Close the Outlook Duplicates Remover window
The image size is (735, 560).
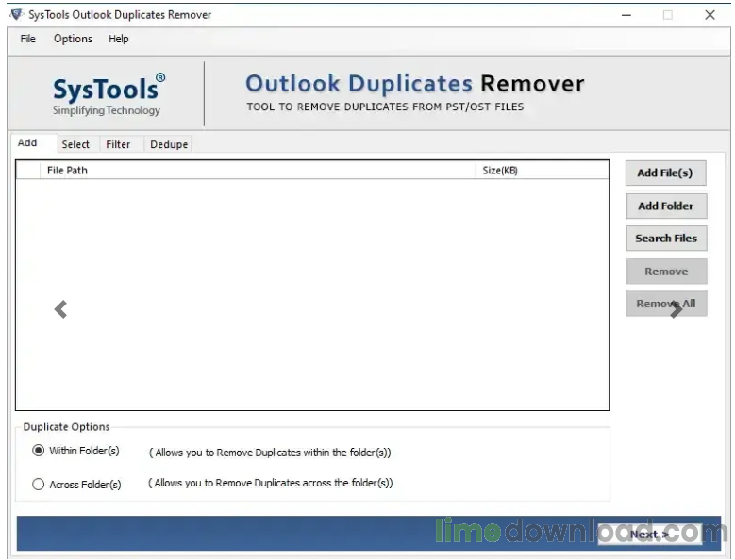[710, 15]
